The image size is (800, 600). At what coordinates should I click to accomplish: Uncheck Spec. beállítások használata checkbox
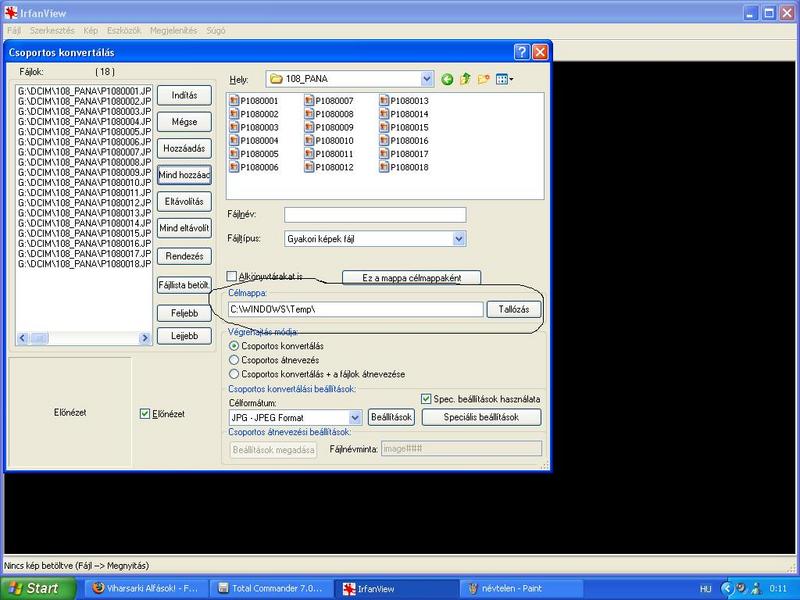tap(426, 399)
